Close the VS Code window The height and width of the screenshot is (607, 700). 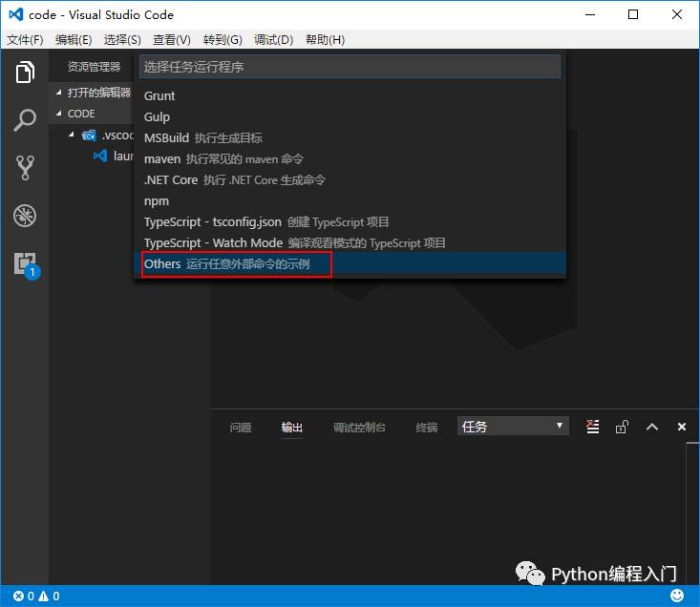[677, 14]
